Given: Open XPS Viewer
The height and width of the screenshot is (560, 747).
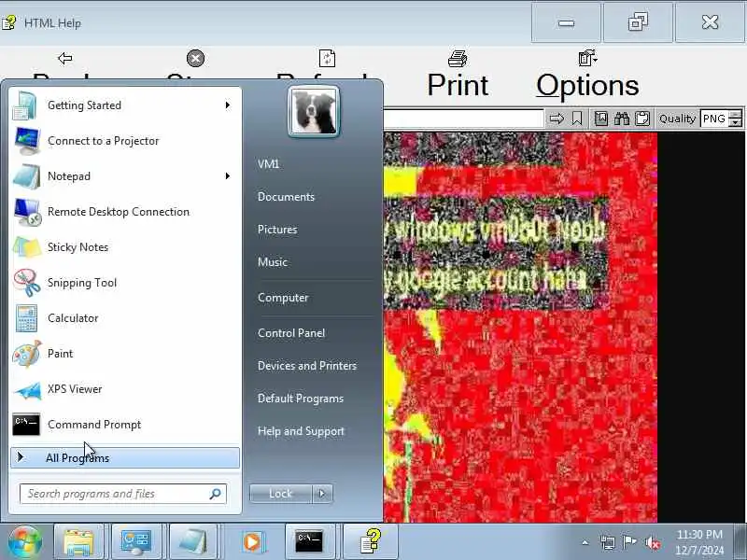Looking at the screenshot, I should click(x=123, y=389).
